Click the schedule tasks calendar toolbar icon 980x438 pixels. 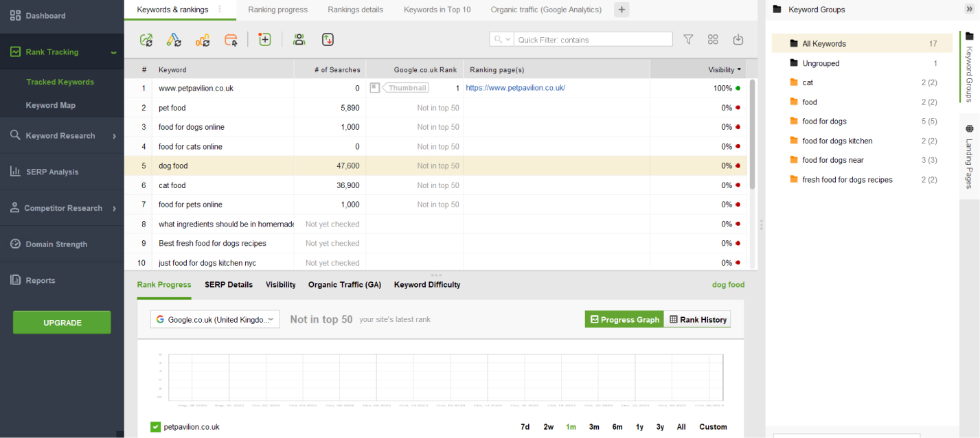coord(231,40)
